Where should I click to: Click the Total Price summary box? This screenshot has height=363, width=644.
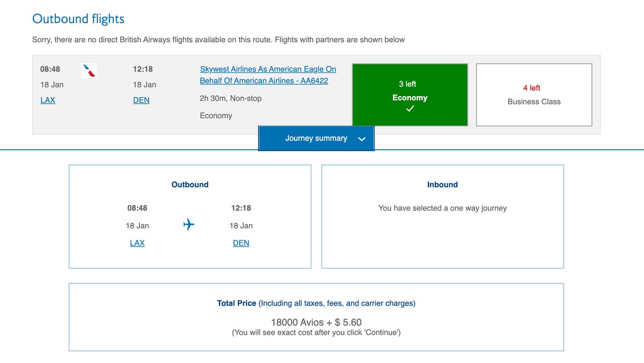coord(316,317)
